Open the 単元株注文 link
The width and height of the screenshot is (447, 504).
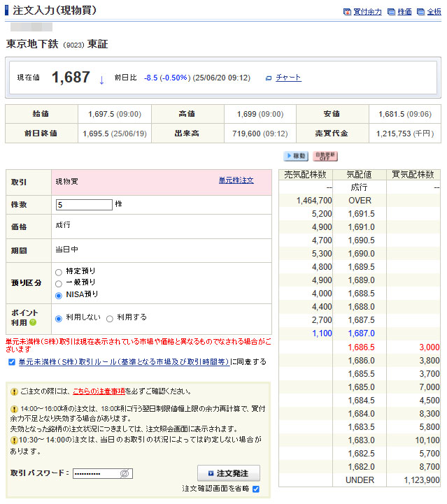click(x=236, y=181)
